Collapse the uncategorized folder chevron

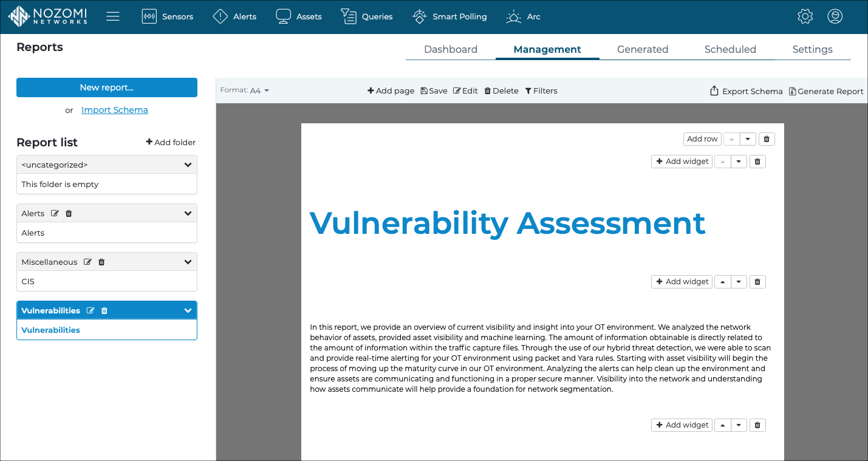(x=188, y=165)
